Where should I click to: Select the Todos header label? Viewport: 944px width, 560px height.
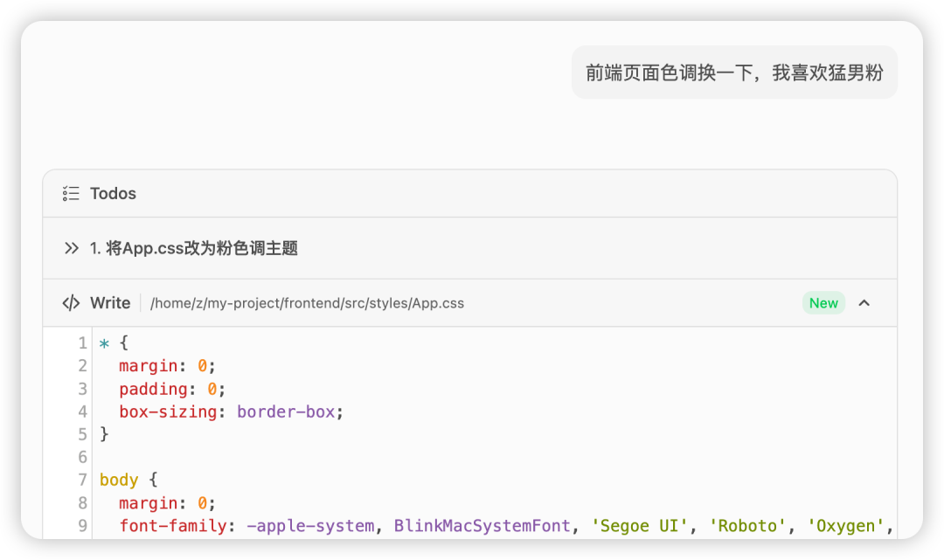[114, 193]
